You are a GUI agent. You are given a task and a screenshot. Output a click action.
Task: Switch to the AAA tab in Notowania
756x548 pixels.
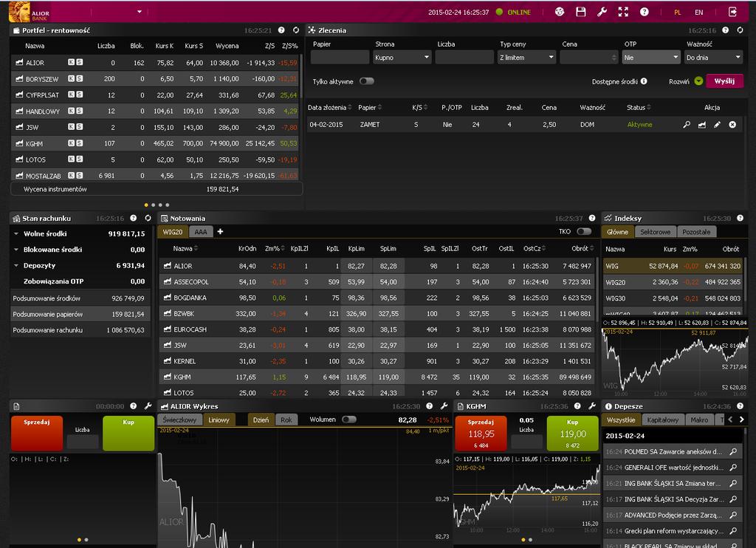(x=201, y=232)
